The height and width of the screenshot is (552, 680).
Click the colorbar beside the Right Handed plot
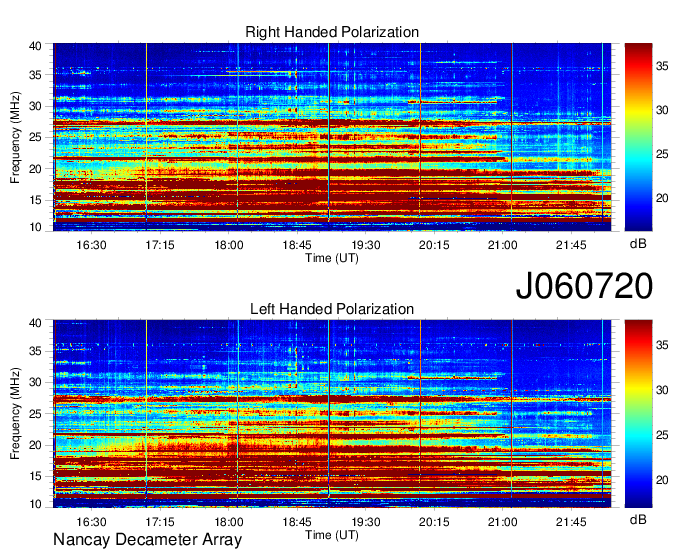[638, 137]
